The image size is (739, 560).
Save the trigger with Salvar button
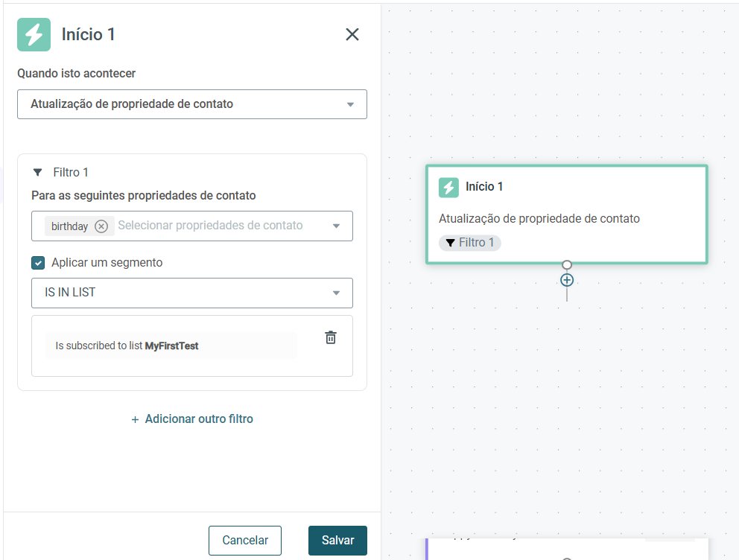point(337,540)
